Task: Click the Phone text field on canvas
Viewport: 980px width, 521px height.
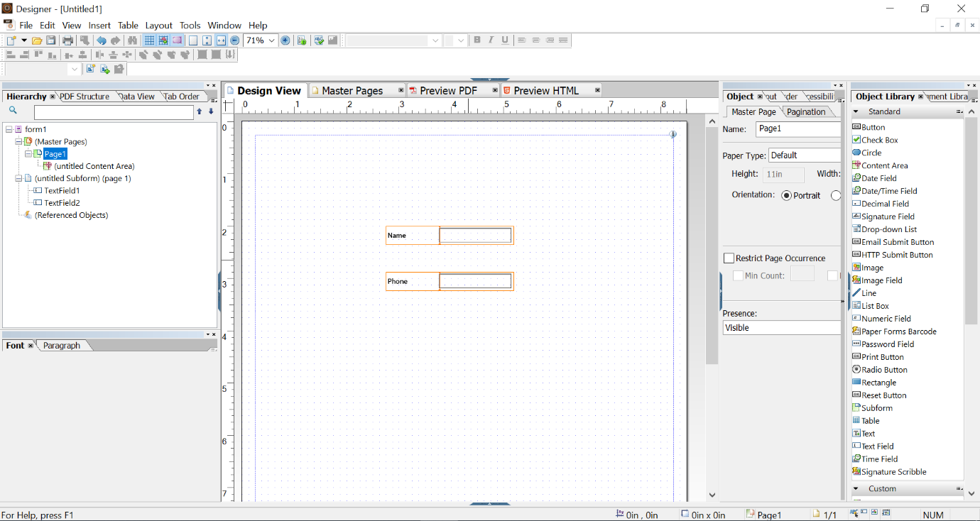Action: point(450,281)
